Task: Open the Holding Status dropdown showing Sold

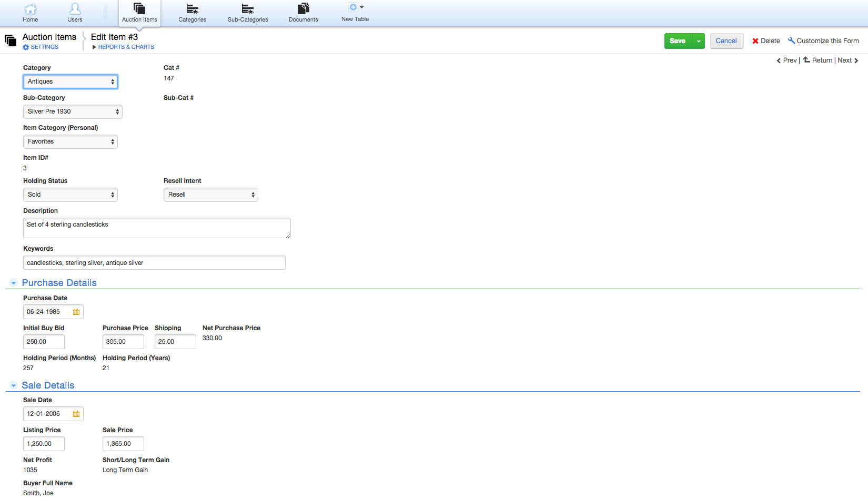Action: coord(70,195)
